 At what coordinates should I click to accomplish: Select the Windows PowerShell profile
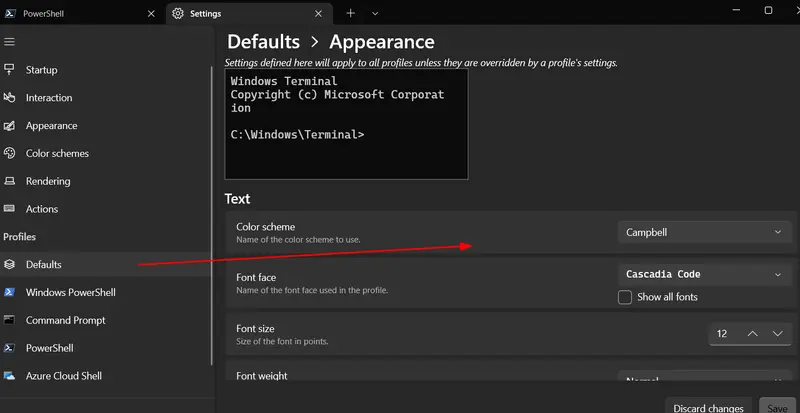[105, 292]
